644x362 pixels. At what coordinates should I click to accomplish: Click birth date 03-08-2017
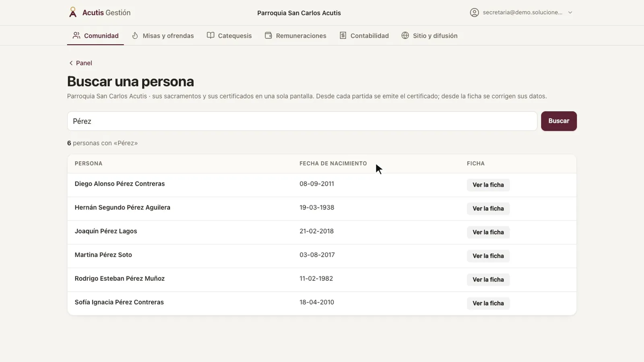pos(317,255)
